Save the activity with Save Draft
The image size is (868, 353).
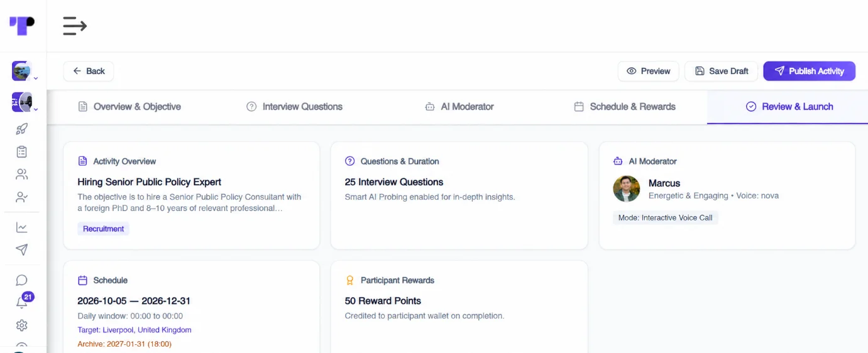[722, 71]
